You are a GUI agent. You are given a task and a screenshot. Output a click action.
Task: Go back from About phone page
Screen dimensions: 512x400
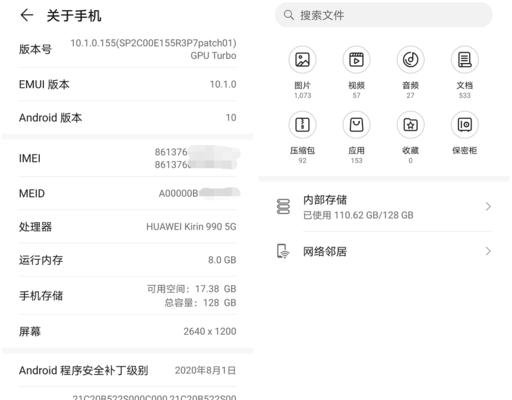(27, 15)
